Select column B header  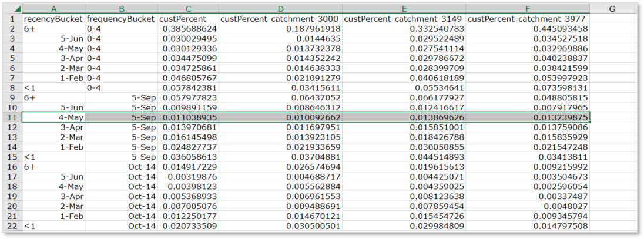(121, 9)
